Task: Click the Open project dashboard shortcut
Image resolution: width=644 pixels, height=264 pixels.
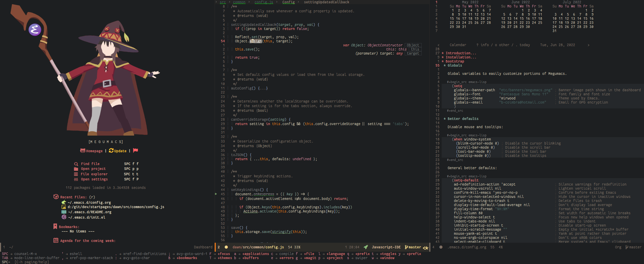Action: click(93, 169)
